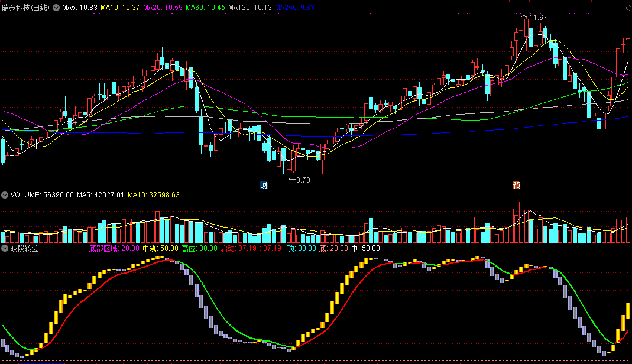Click the 高位: 80.00 label

pyautogui.click(x=199, y=248)
